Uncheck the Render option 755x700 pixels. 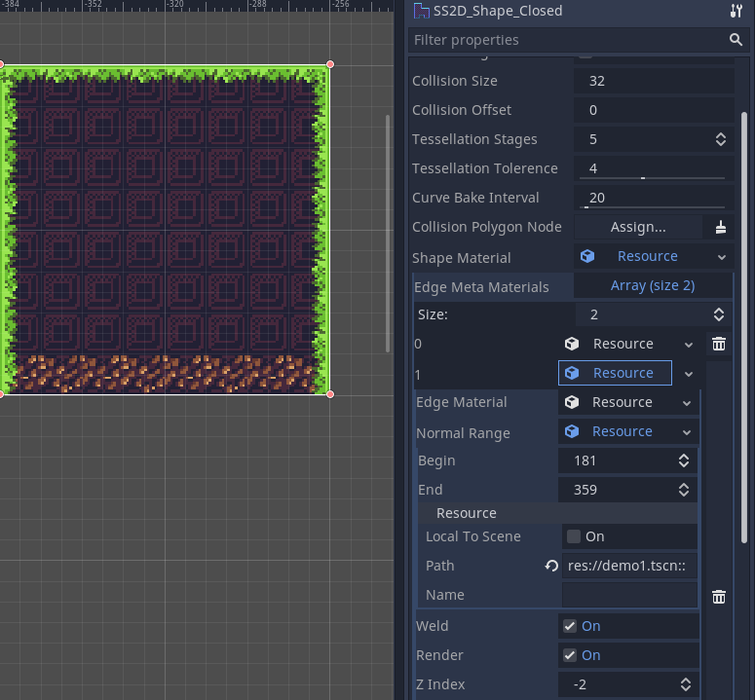571,655
